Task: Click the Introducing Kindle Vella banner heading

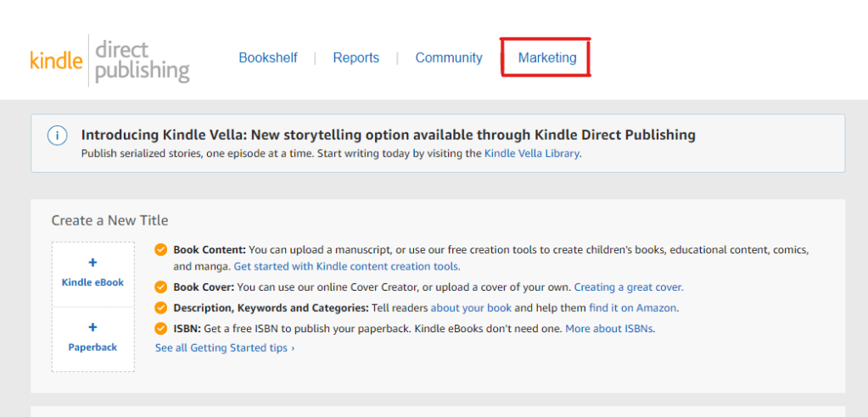Action: (x=388, y=135)
